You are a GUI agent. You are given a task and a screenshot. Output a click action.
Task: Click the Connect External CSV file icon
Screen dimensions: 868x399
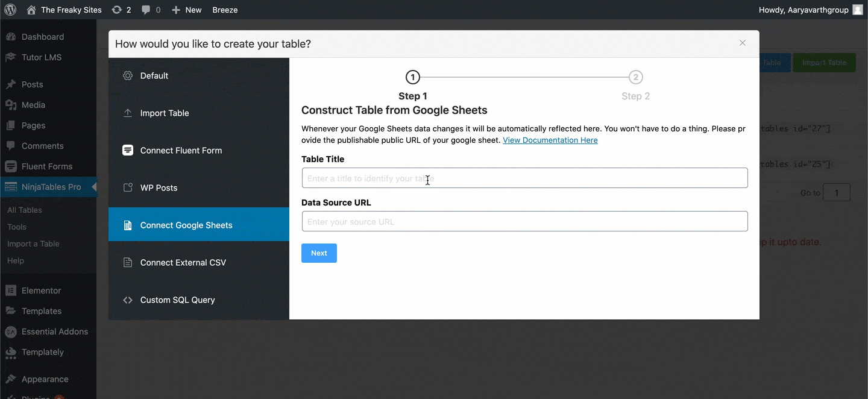[x=128, y=263]
